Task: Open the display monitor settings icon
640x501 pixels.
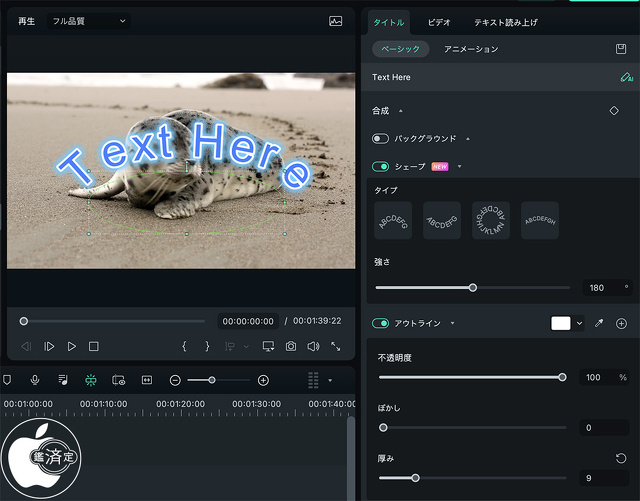Action: [x=268, y=347]
